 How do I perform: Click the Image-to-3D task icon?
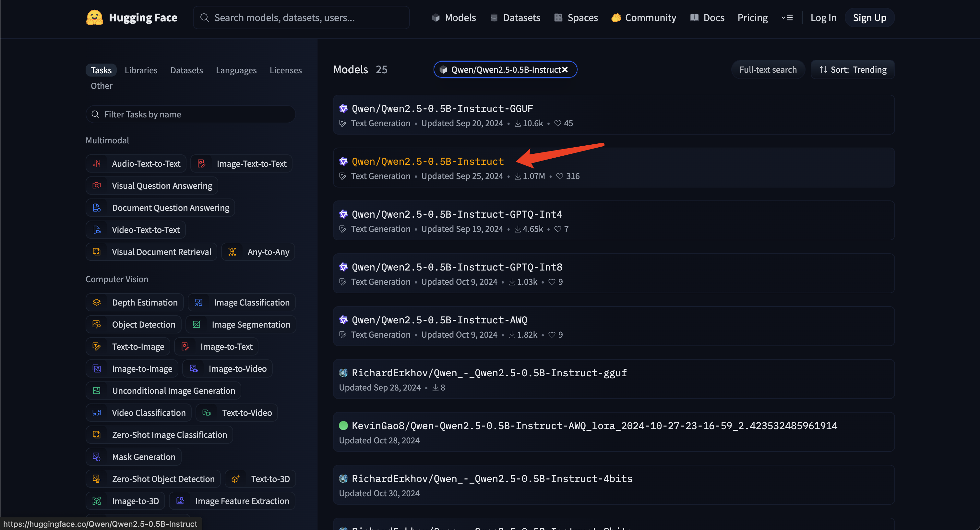(97, 501)
